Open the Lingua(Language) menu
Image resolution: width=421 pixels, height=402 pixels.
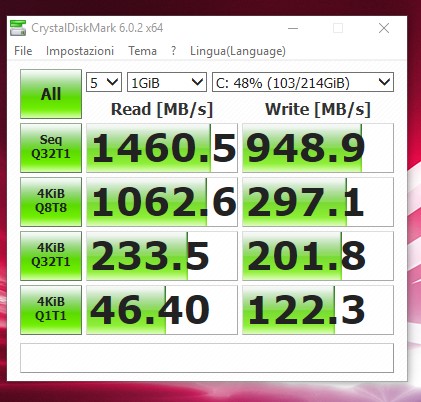[238, 51]
